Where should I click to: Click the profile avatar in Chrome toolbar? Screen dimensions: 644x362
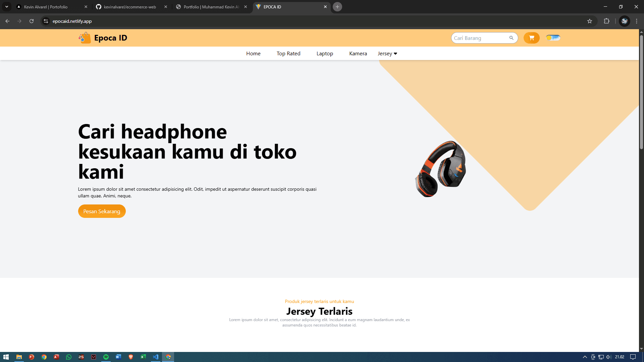tap(624, 21)
